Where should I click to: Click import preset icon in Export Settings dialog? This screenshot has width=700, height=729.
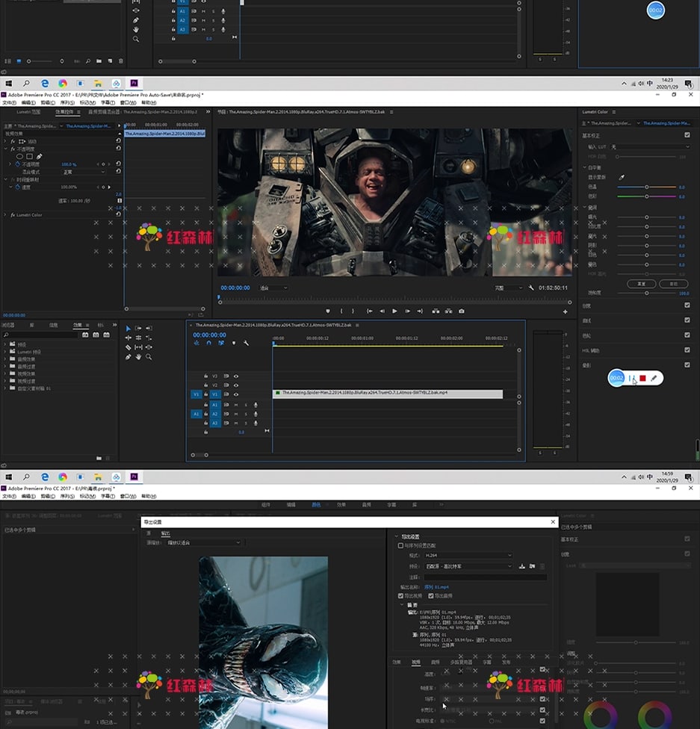(532, 566)
